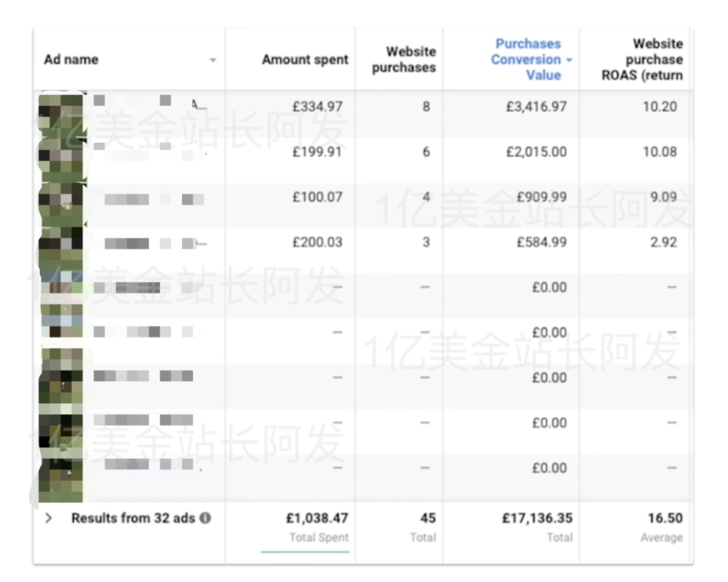The width and height of the screenshot is (728, 582).
Task: Click the £2,015.00 conversion value cell
Action: click(536, 152)
